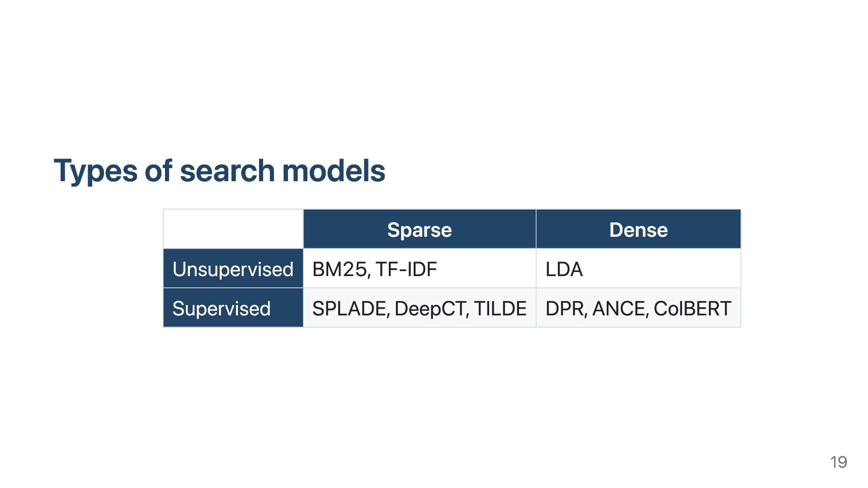Select the 'Dense' column header cell
Screen dimensions: 868x488
tap(638, 229)
